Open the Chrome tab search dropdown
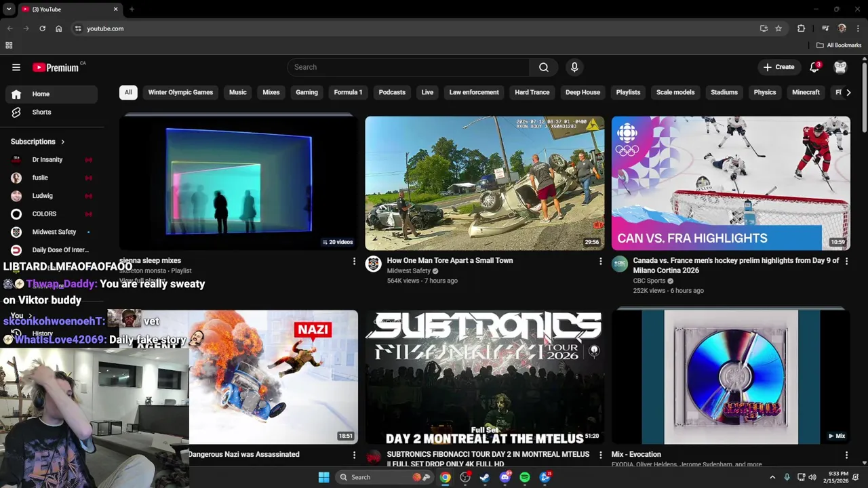The width and height of the screenshot is (868, 488). coord(9,9)
